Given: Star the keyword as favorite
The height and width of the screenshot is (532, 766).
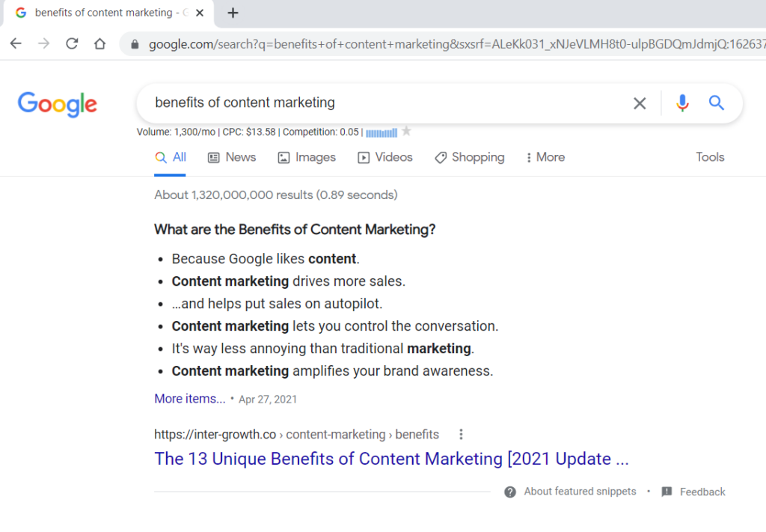Looking at the screenshot, I should [406, 131].
